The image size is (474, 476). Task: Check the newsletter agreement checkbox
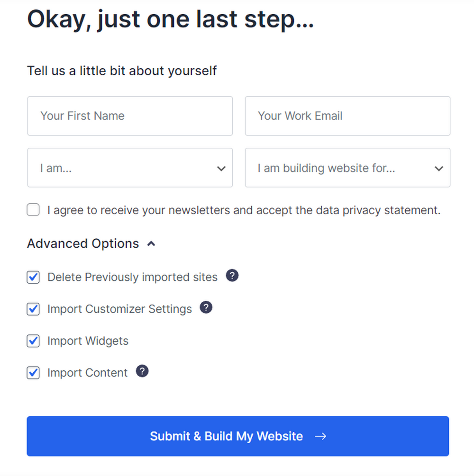pos(33,209)
